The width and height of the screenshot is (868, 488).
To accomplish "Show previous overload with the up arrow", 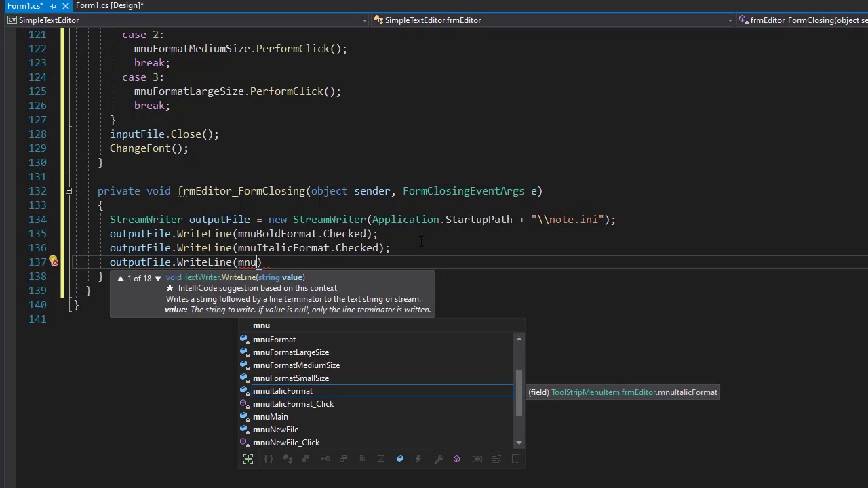I will pos(121,278).
